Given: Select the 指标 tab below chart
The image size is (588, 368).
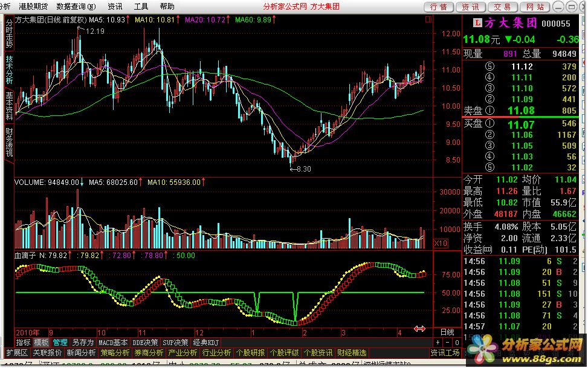Looking at the screenshot, I should point(23,343).
